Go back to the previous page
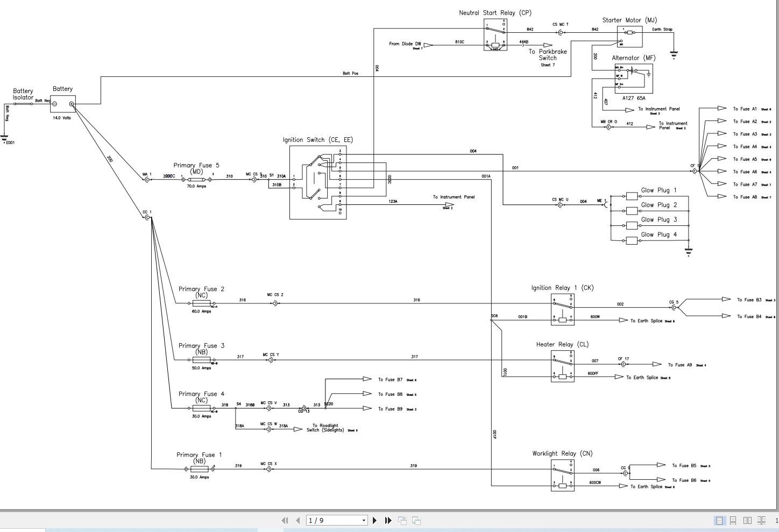779x532 pixels. coord(298,520)
